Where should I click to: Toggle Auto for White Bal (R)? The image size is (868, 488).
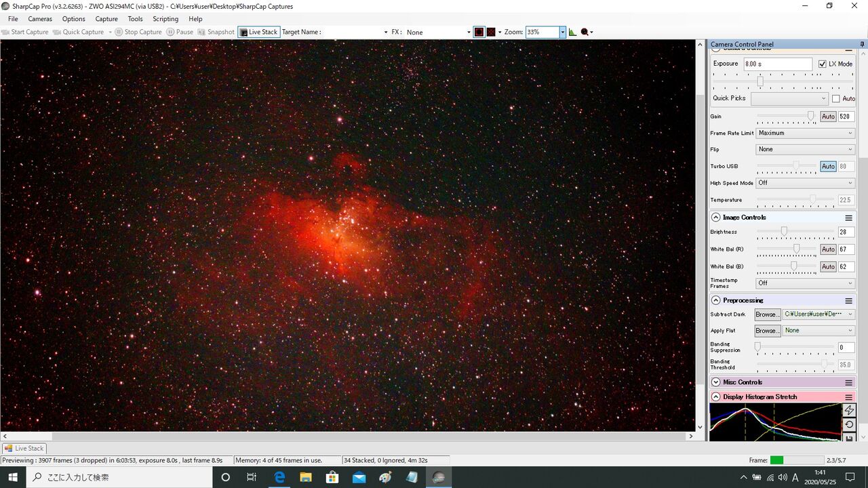tap(828, 249)
